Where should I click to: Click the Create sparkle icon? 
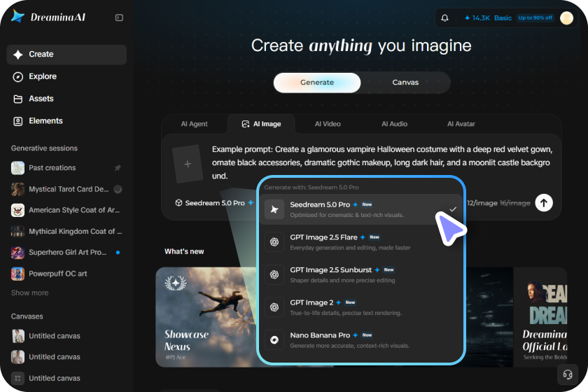pyautogui.click(x=17, y=55)
